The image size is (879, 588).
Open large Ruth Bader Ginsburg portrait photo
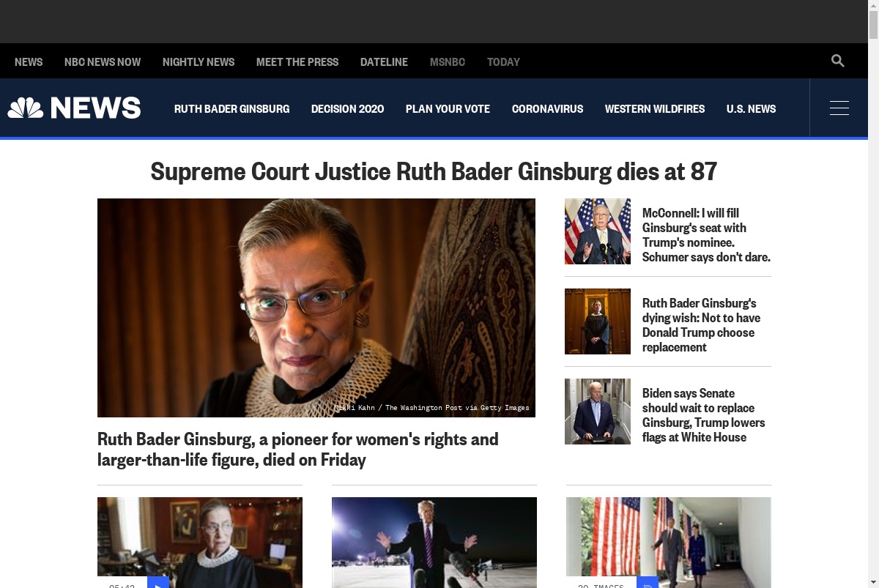tap(316, 308)
